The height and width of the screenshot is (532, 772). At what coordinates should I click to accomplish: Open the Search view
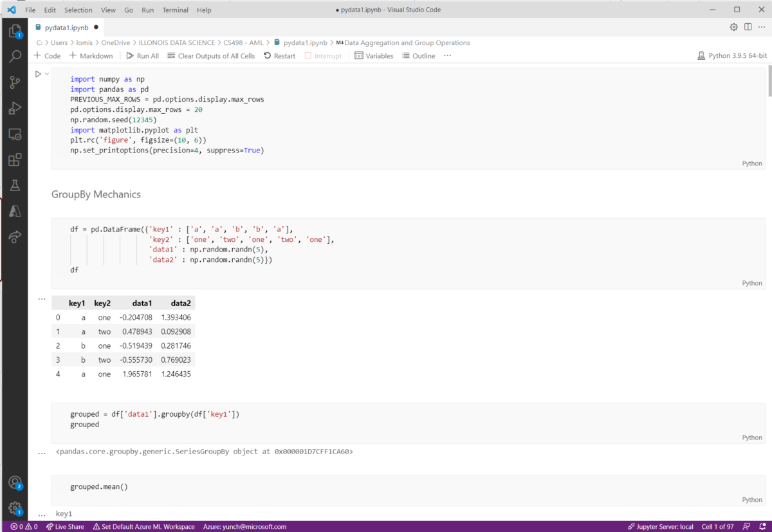point(14,56)
